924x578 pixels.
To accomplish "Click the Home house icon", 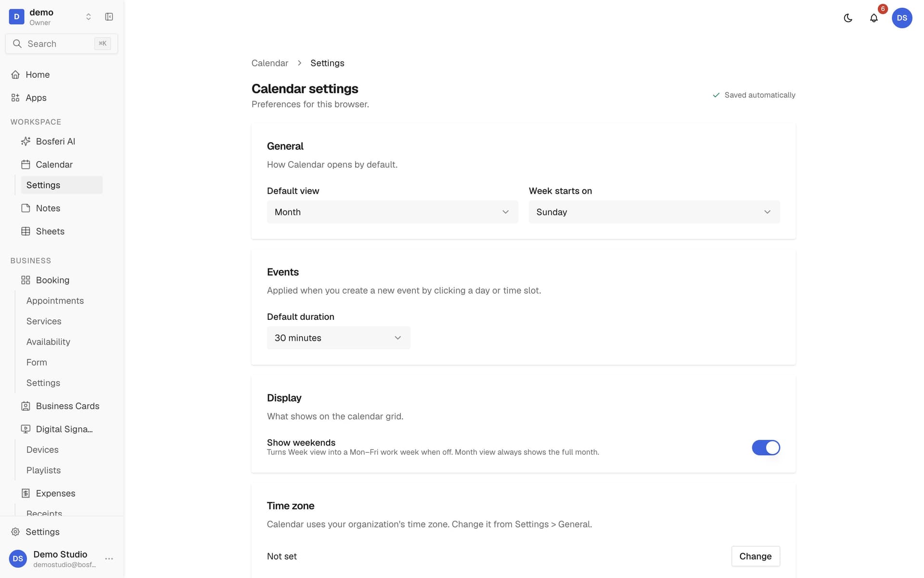I will (x=15, y=75).
